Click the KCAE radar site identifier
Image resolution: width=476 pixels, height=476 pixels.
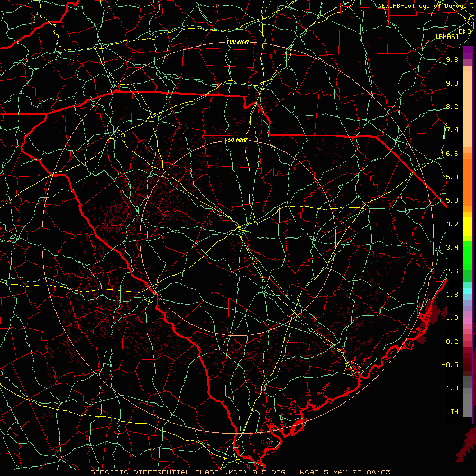point(309,472)
